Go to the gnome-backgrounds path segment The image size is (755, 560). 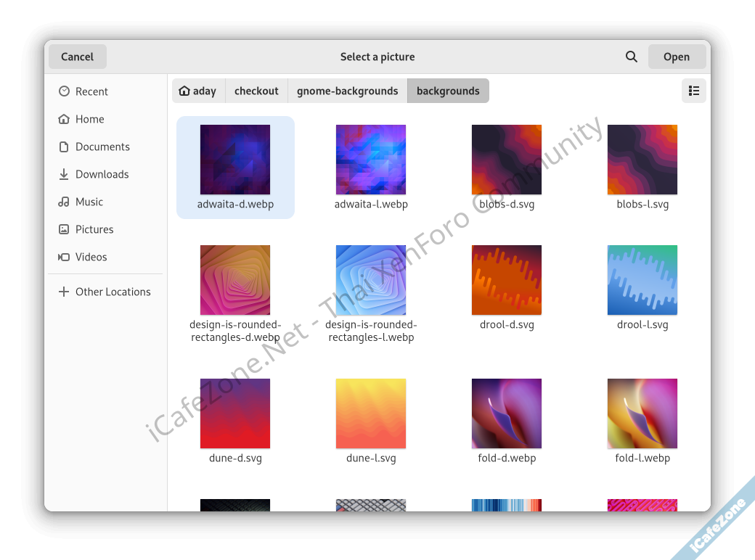coord(347,91)
